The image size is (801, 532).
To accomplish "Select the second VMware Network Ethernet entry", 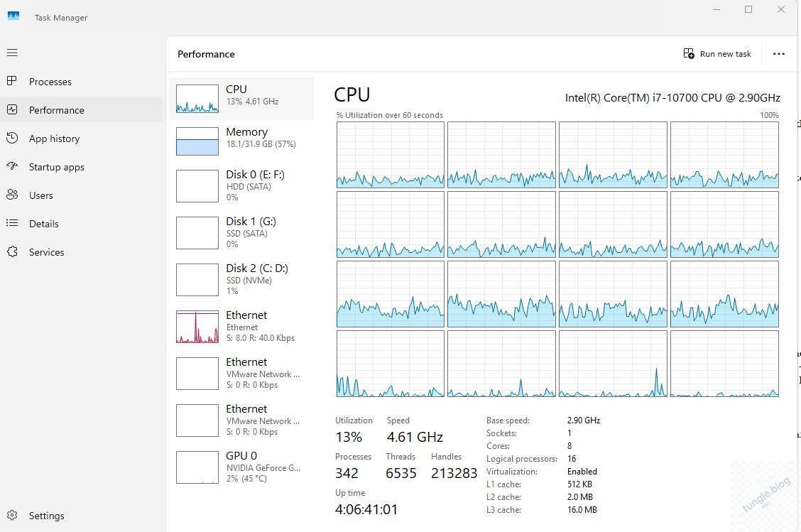I will pyautogui.click(x=241, y=420).
